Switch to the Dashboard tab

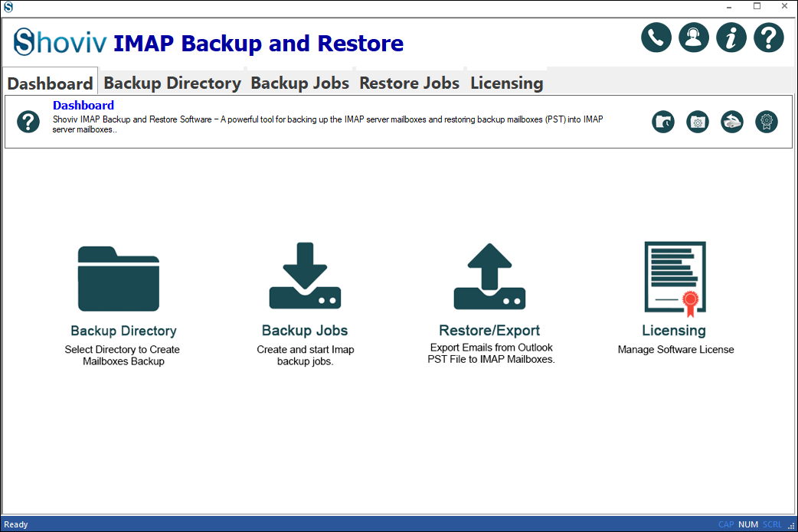click(50, 83)
